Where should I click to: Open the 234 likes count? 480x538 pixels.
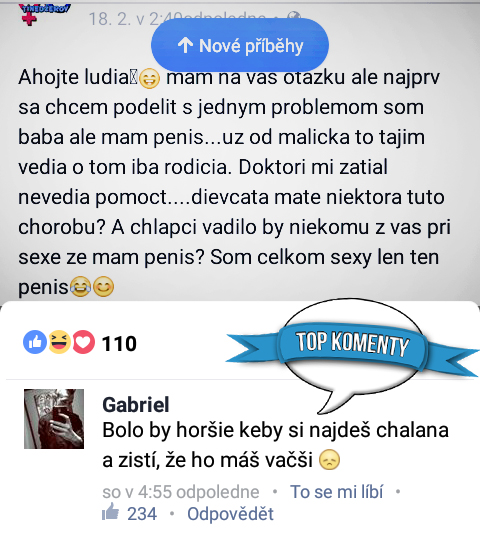142,514
